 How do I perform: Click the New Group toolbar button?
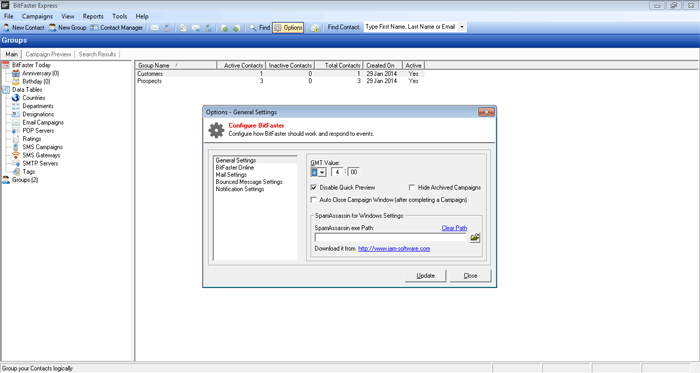pyautogui.click(x=67, y=28)
